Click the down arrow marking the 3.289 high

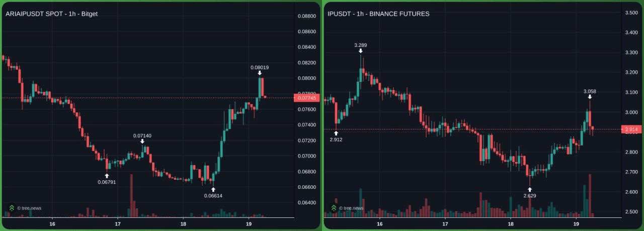point(361,51)
